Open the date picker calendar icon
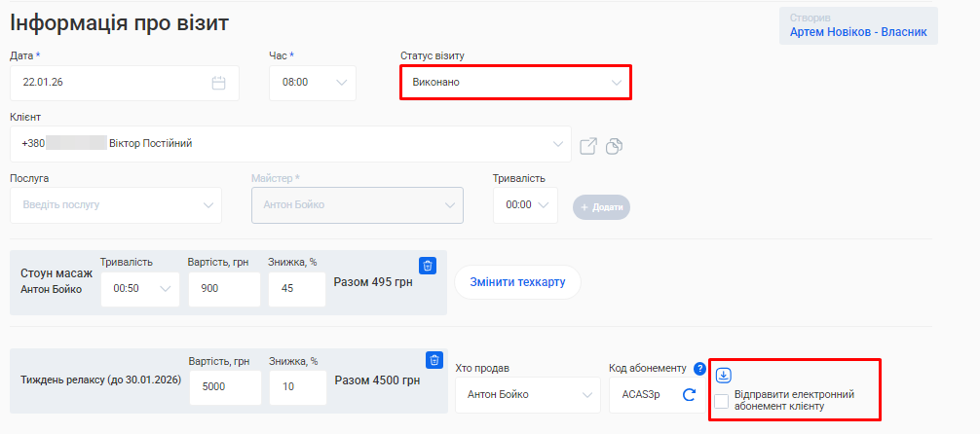Screen dimensions: 980x434 click(218, 83)
